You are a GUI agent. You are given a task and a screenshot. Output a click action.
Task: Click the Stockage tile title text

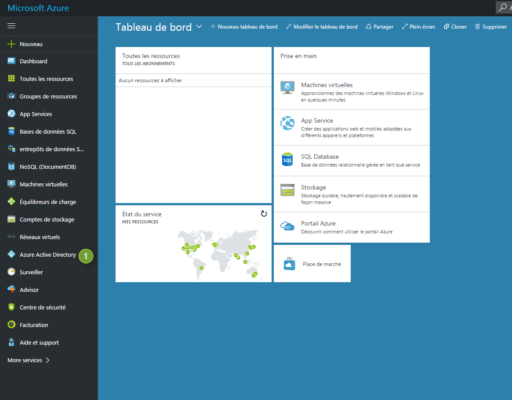point(313,187)
